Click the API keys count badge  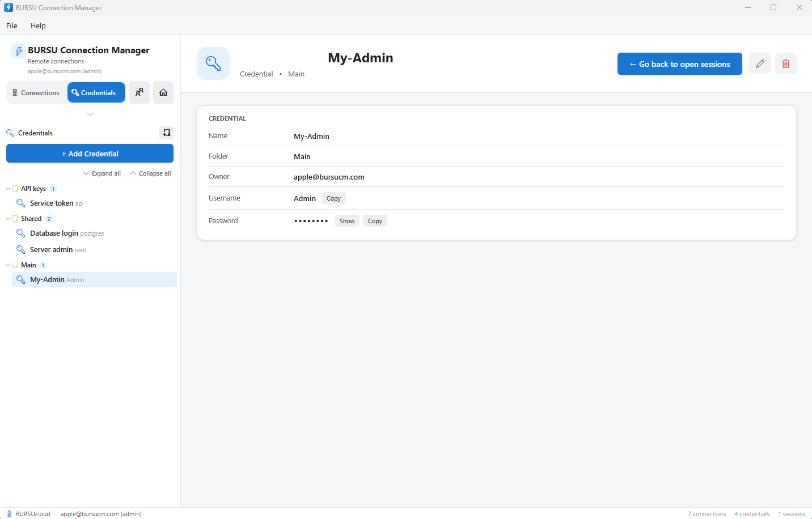53,189
